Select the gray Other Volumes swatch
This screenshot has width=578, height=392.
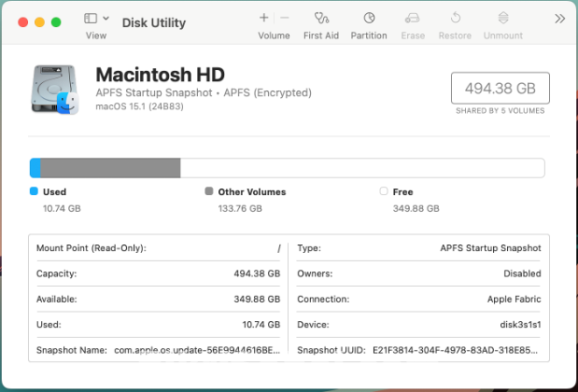tap(209, 191)
